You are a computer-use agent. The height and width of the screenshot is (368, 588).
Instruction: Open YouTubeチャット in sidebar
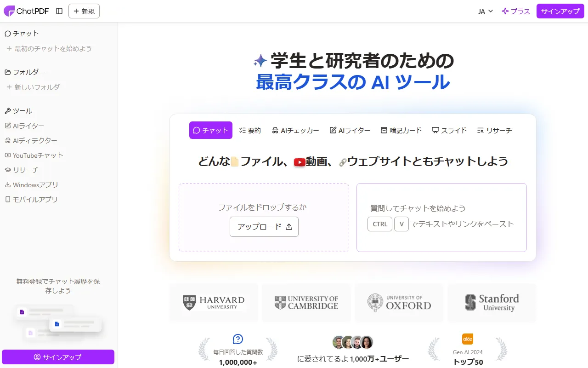point(34,155)
